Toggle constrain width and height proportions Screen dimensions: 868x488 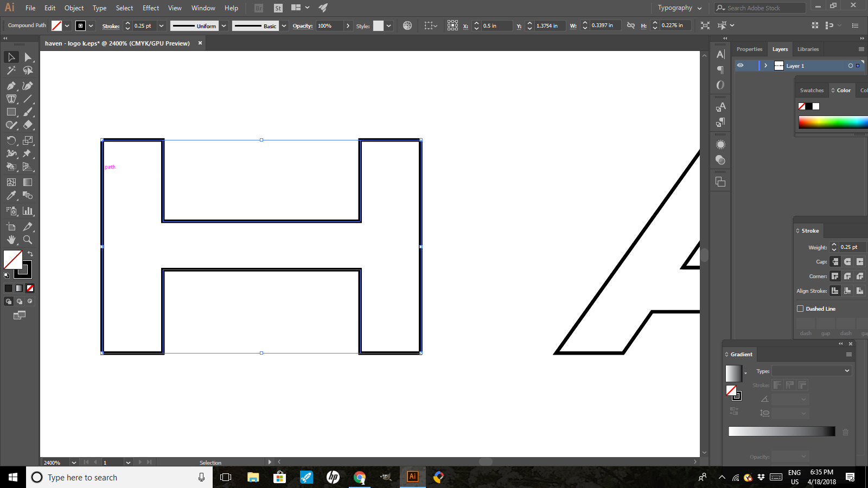tap(631, 25)
